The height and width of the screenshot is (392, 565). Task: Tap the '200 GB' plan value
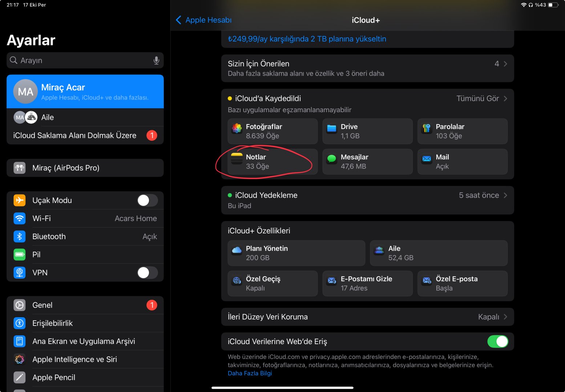(258, 258)
